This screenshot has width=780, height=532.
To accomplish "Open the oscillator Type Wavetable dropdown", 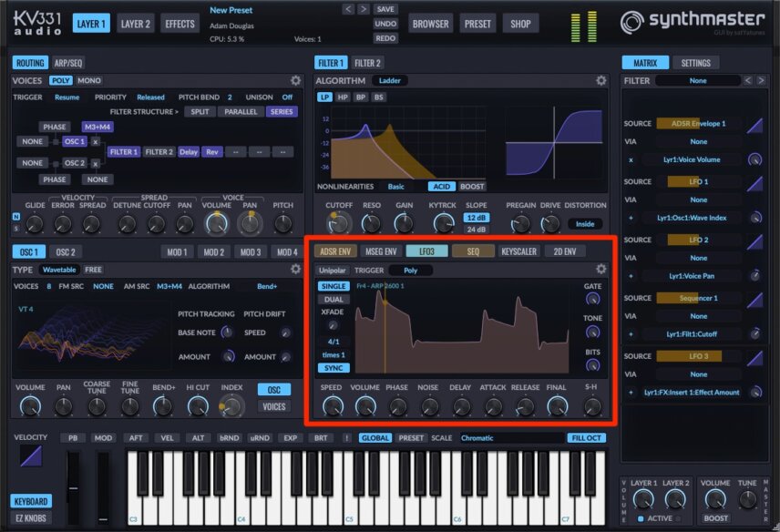I will 59,270.
